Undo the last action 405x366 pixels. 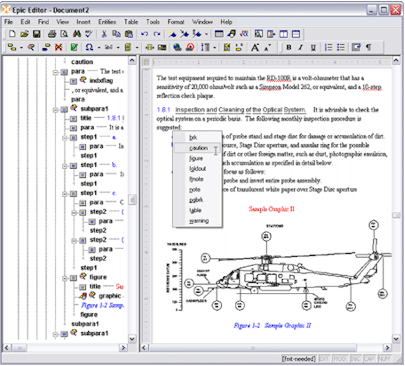tap(144, 34)
